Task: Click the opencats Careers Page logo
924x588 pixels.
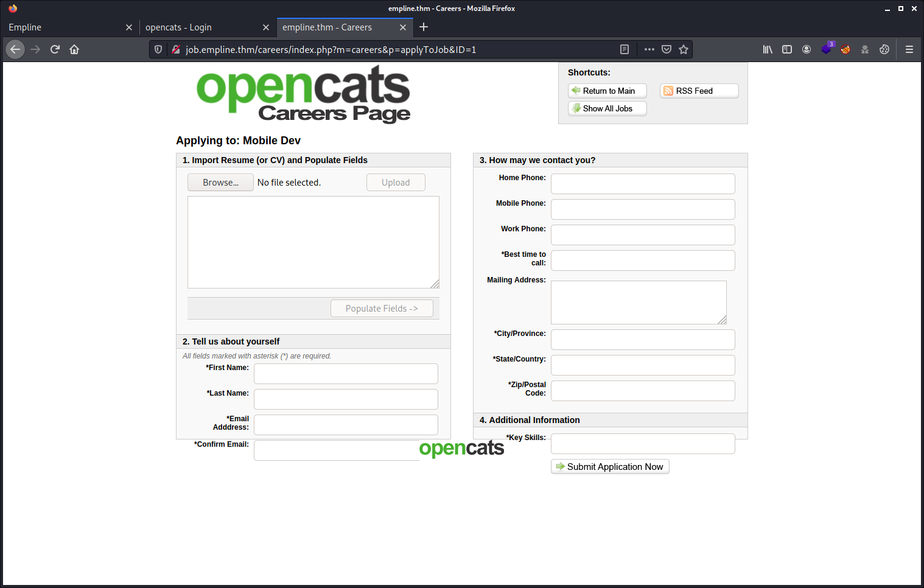Action: [x=303, y=94]
